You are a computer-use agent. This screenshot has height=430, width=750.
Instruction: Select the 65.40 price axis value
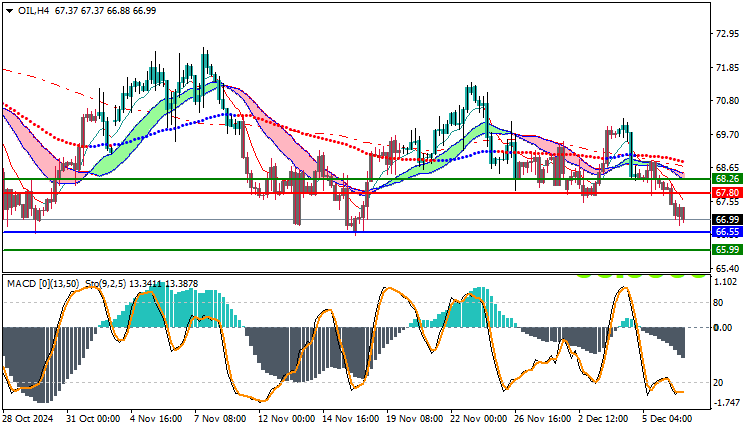click(727, 268)
